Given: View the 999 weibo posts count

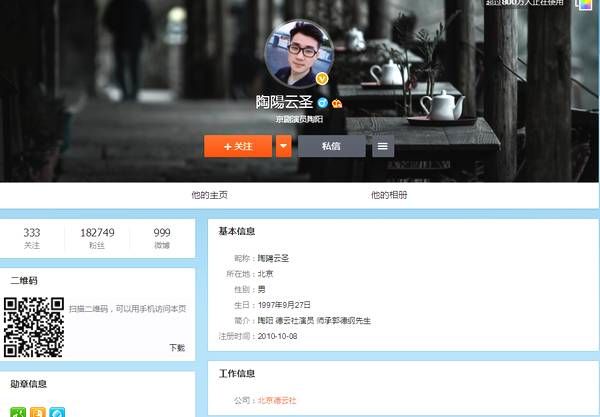Looking at the screenshot, I should click(x=162, y=238).
